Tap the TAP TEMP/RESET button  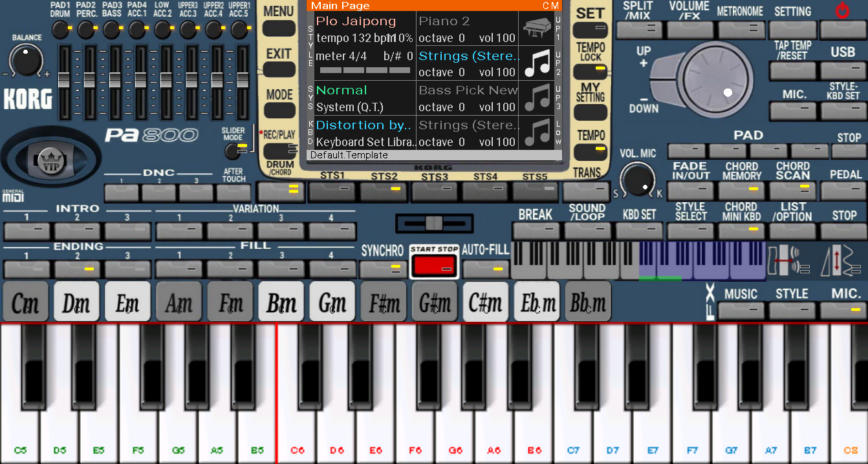click(793, 70)
